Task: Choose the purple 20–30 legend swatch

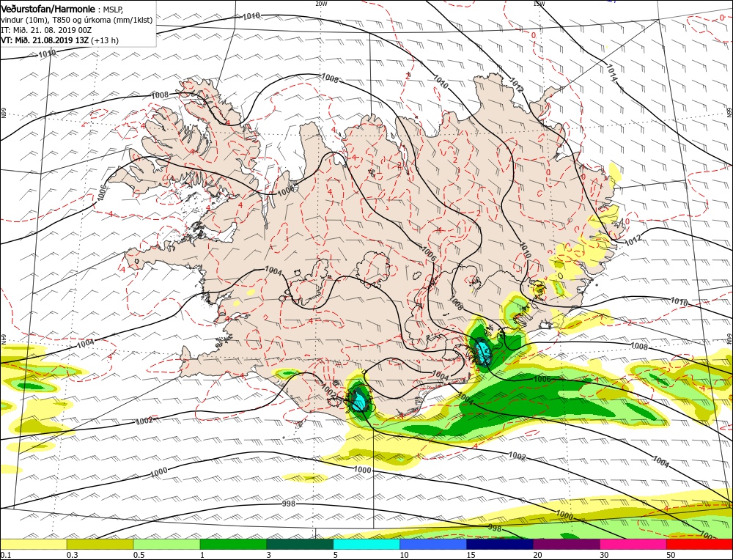Action: click(567, 544)
